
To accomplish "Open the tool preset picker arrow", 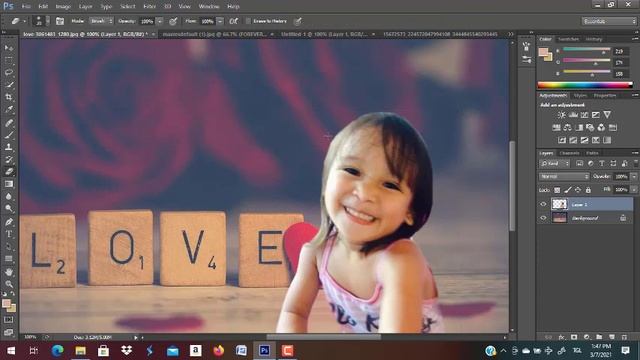I will tap(24, 21).
